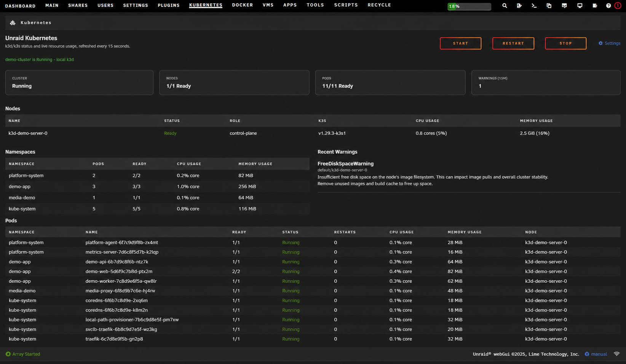The height and width of the screenshot is (364, 626).
Task: Open the Plugins menu item
Action: coord(169,5)
